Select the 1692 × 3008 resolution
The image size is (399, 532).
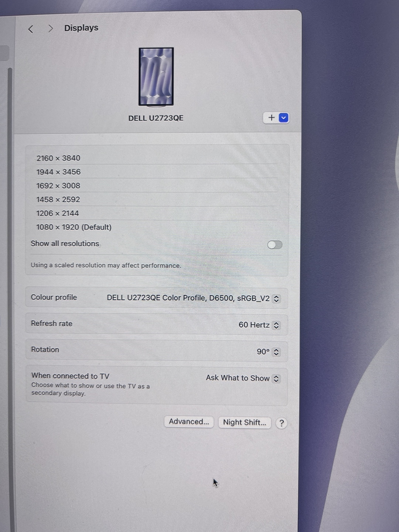[157, 185]
